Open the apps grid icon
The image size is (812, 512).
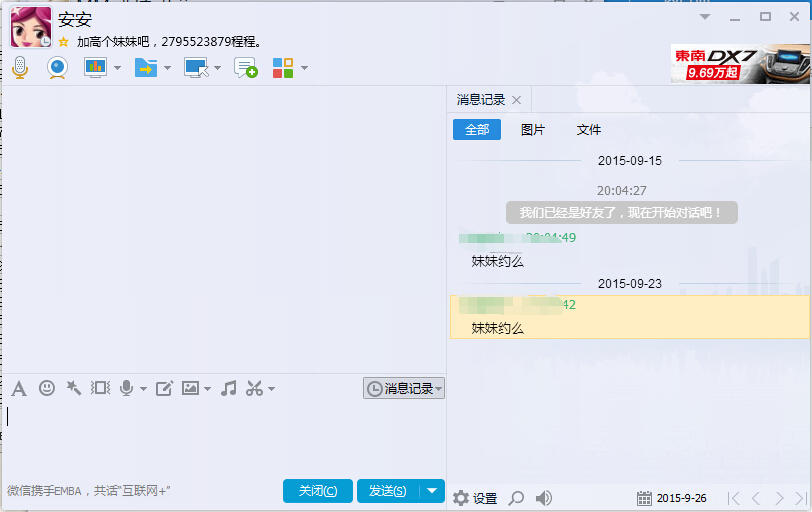point(283,68)
